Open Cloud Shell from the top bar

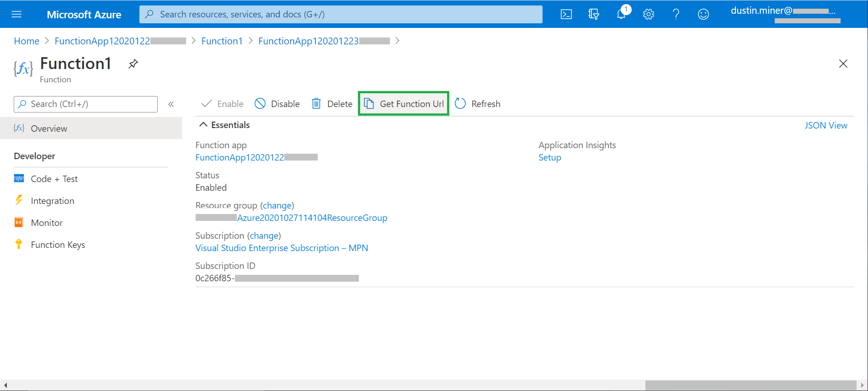pyautogui.click(x=566, y=14)
